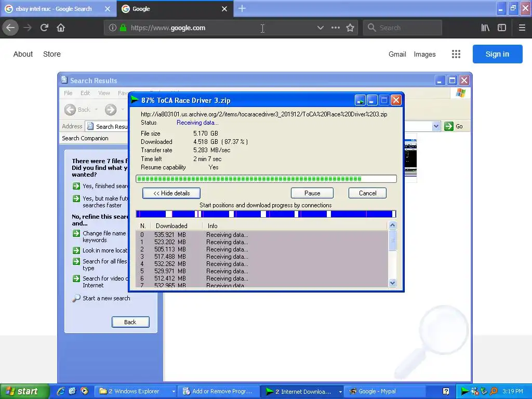Click the green download progress bar

(266, 179)
